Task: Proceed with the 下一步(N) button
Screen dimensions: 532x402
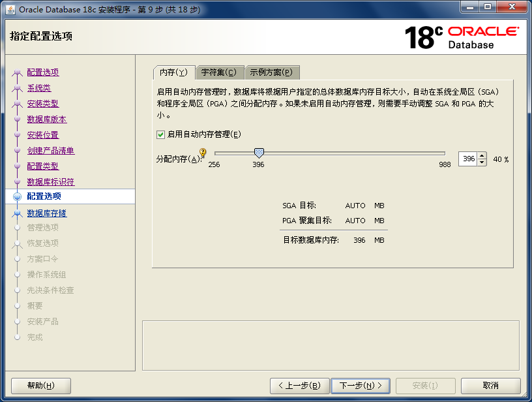Action: point(361,386)
